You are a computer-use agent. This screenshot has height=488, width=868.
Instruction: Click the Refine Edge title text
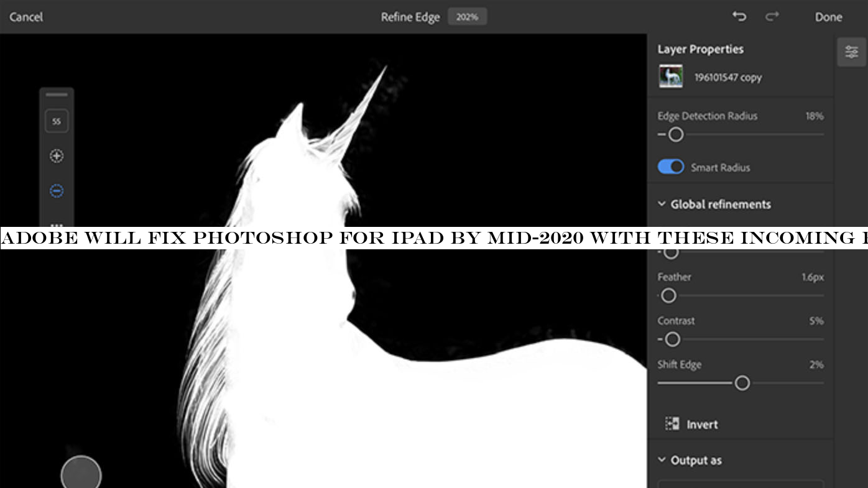point(410,17)
